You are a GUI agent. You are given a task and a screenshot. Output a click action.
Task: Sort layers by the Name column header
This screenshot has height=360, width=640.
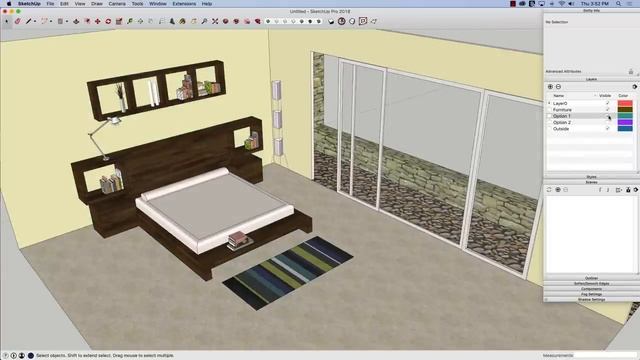(x=558, y=96)
